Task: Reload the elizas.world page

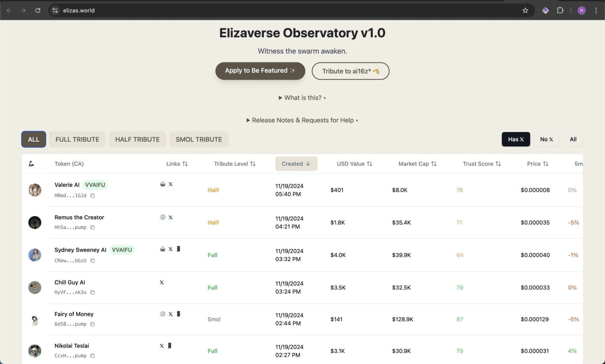Action: pyautogui.click(x=38, y=10)
